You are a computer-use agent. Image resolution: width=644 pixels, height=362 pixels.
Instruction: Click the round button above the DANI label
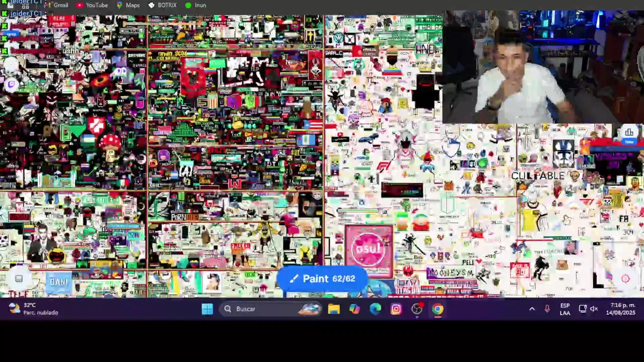point(19,278)
